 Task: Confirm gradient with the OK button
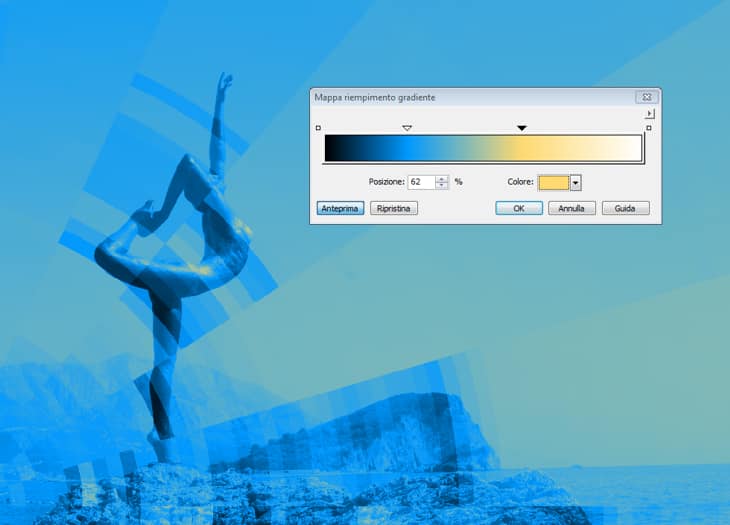click(519, 208)
